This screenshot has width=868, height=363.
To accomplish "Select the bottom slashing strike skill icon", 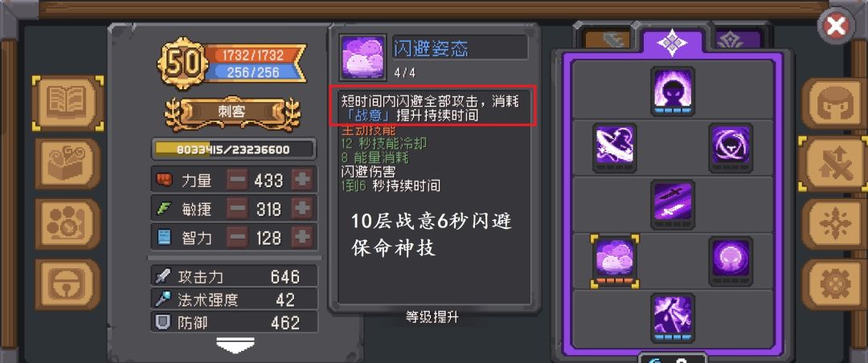I will click(x=673, y=318).
